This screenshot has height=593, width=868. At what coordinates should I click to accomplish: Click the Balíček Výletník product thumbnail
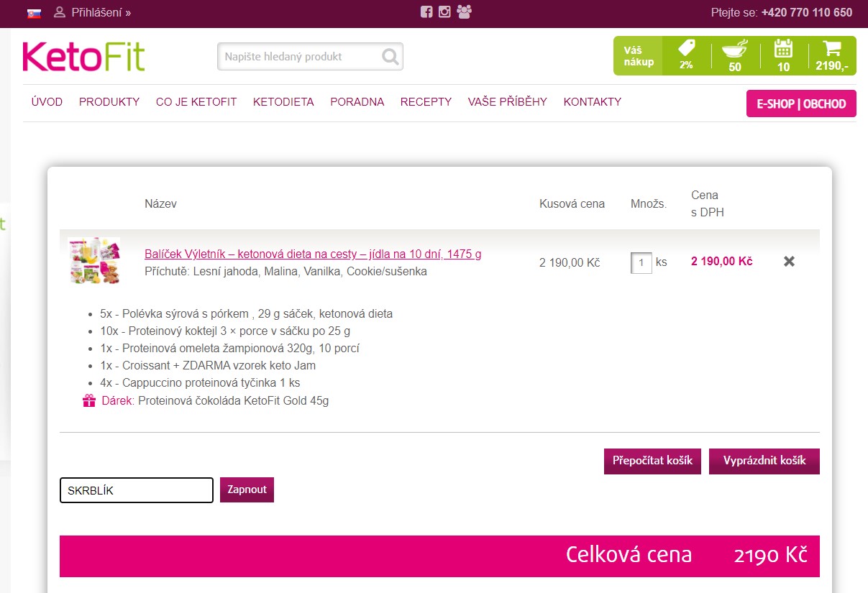pos(94,260)
